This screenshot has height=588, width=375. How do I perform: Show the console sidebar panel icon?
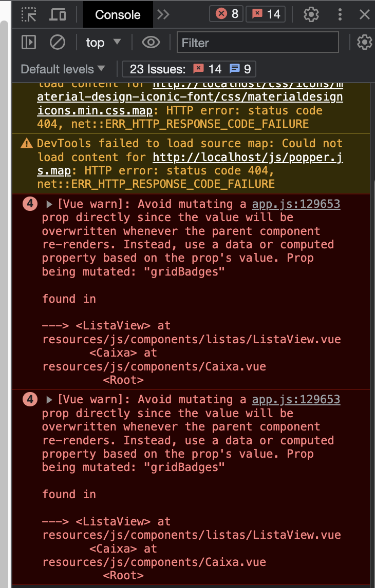point(29,42)
